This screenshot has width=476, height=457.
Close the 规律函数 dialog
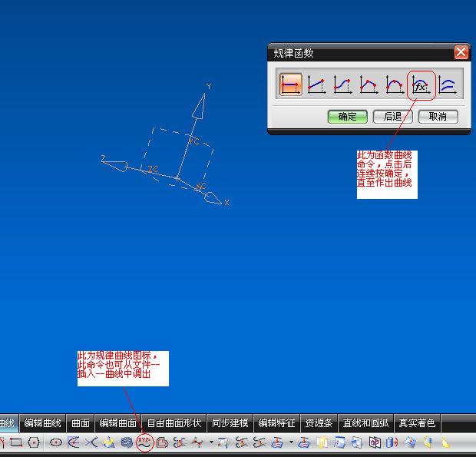point(461,52)
